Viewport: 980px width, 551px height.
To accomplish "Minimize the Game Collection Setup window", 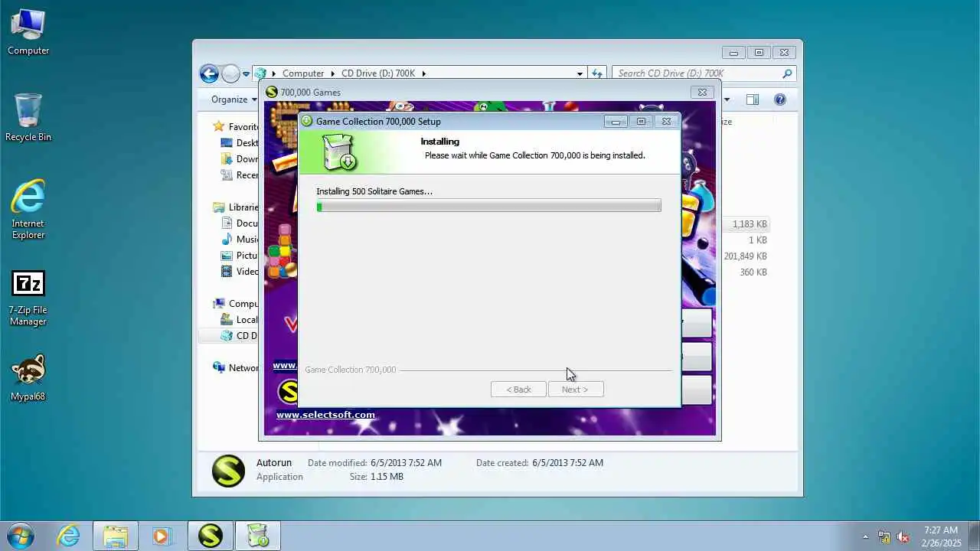I will click(x=616, y=121).
